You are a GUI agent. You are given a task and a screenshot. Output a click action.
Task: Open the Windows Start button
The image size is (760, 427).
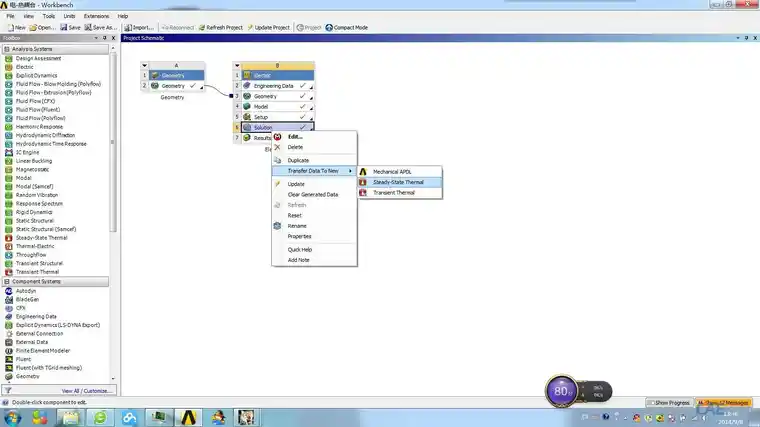(x=12, y=417)
